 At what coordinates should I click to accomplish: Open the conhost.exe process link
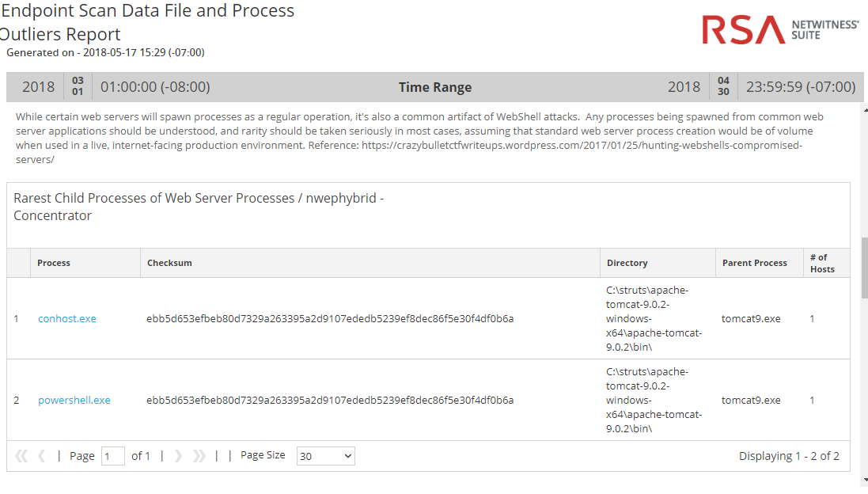(x=67, y=319)
